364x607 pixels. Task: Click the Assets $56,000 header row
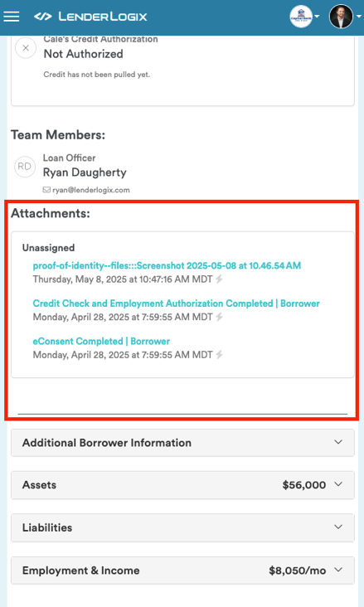(x=182, y=484)
